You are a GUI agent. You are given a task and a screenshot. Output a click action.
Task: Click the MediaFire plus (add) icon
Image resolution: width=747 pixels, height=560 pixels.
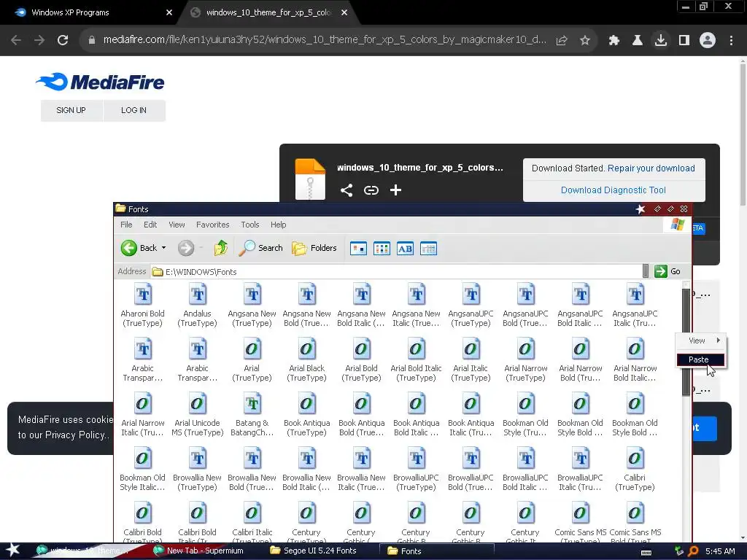pos(395,190)
